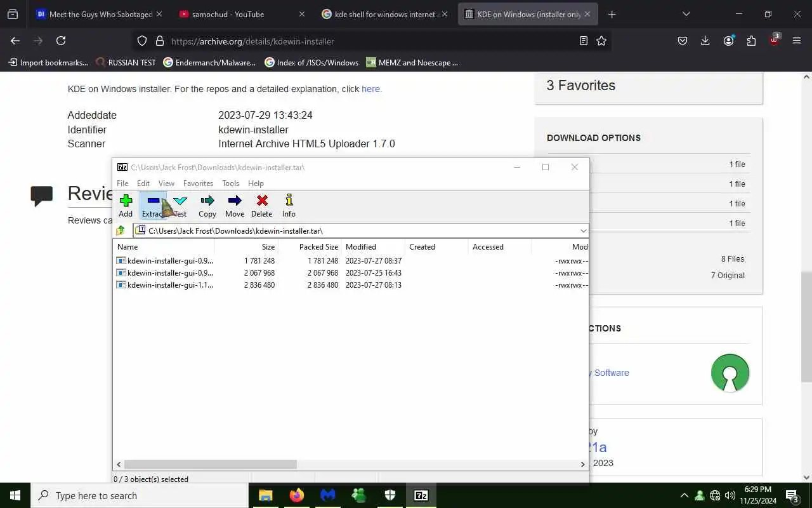Click the Windows Start button
Image resolution: width=812 pixels, height=508 pixels.
click(x=15, y=495)
